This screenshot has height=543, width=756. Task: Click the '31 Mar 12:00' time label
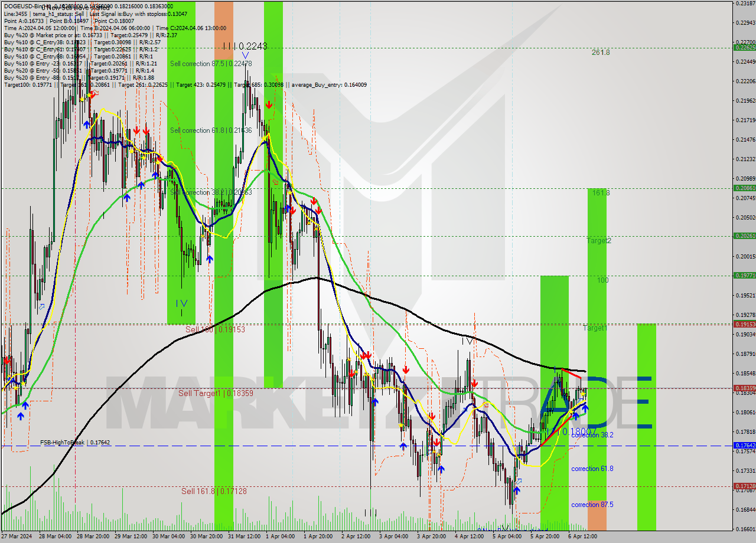[244, 537]
